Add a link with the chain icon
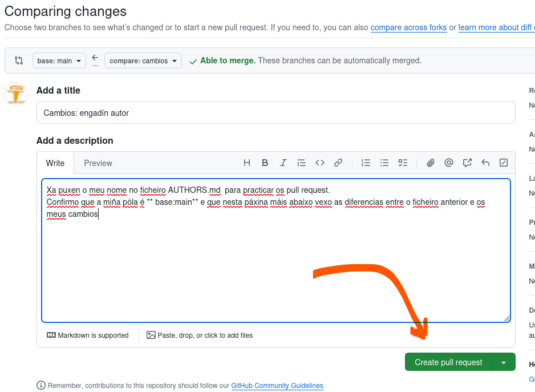This screenshot has height=392, width=535. click(338, 163)
